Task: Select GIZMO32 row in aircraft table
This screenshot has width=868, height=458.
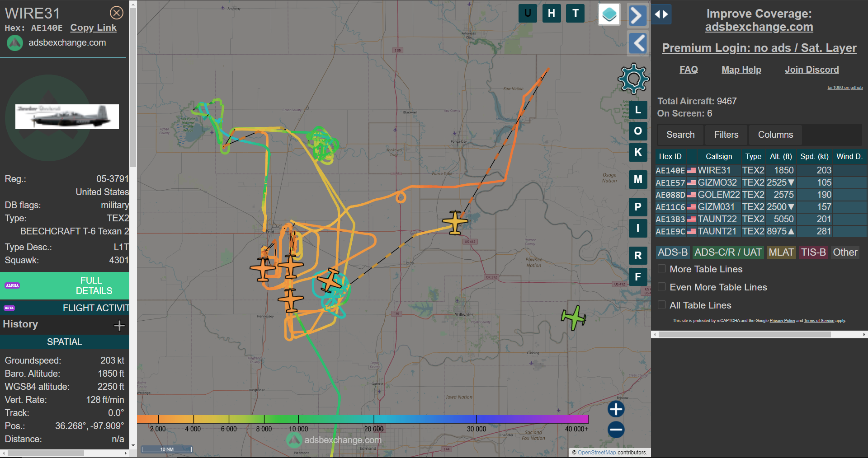Action: click(761, 182)
